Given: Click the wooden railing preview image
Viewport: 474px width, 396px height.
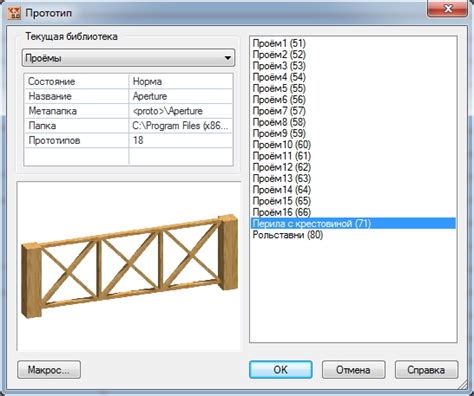Looking at the screenshot, I should tap(129, 266).
